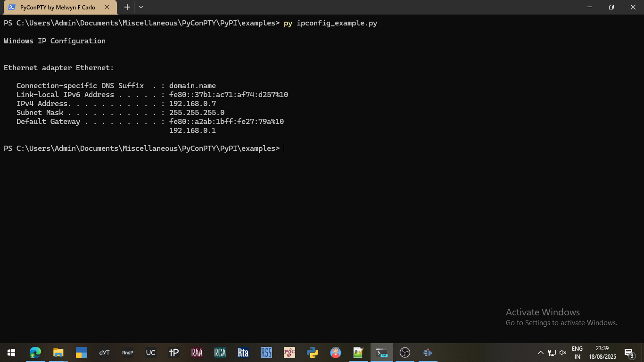Click the gateway fe80::a2ab:1bff:fe27:79a%10
Viewport: 644px width, 362px height.
click(x=226, y=122)
